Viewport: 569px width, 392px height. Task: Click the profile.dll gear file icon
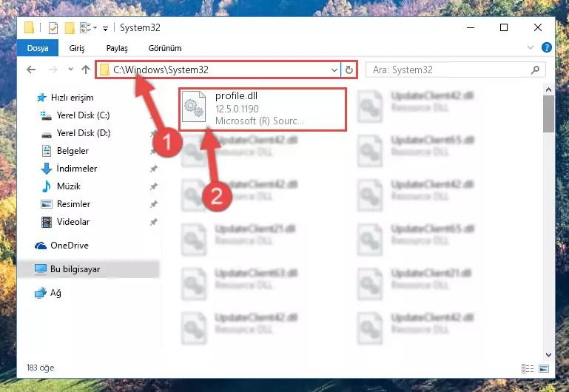pos(194,108)
